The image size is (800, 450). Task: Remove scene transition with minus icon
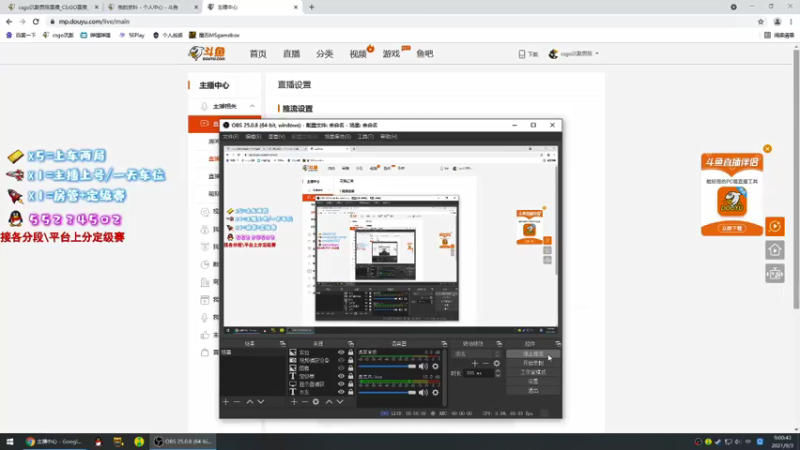pos(486,363)
